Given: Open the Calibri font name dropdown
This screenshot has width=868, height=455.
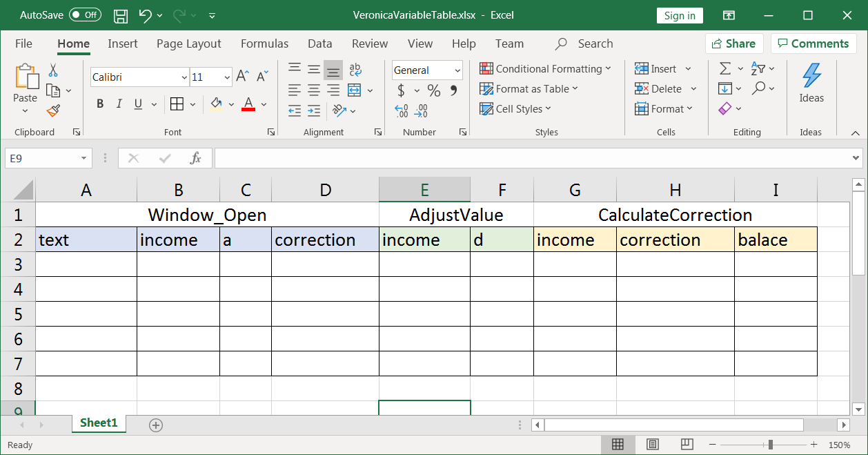Looking at the screenshot, I should click(x=184, y=77).
